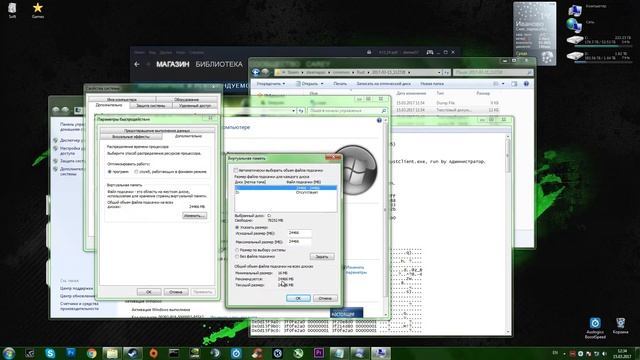Viewport: 640px width, 360px height.
Task: Click Burn to optical disc toolbar button
Action: click(383, 84)
